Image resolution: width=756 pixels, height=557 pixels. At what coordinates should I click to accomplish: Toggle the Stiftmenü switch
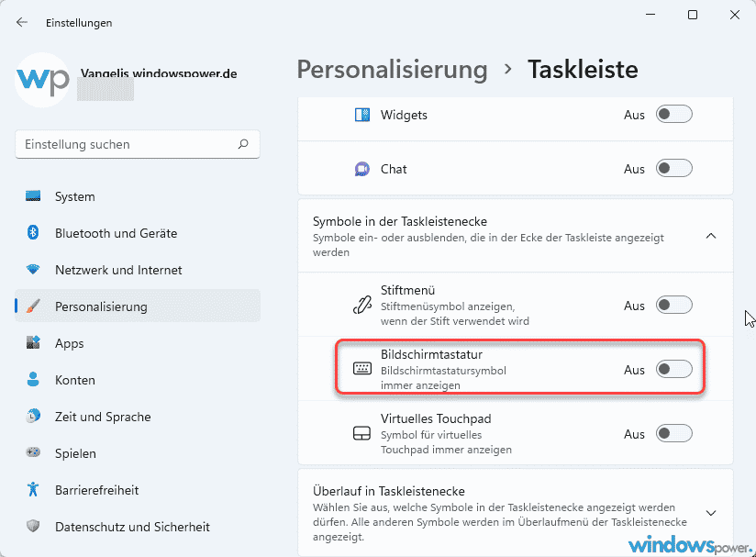(x=673, y=306)
